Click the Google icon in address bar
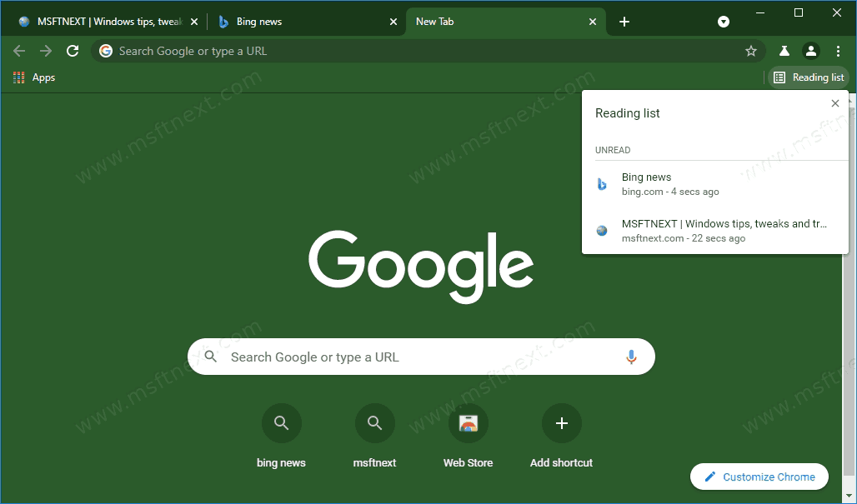 (x=106, y=51)
